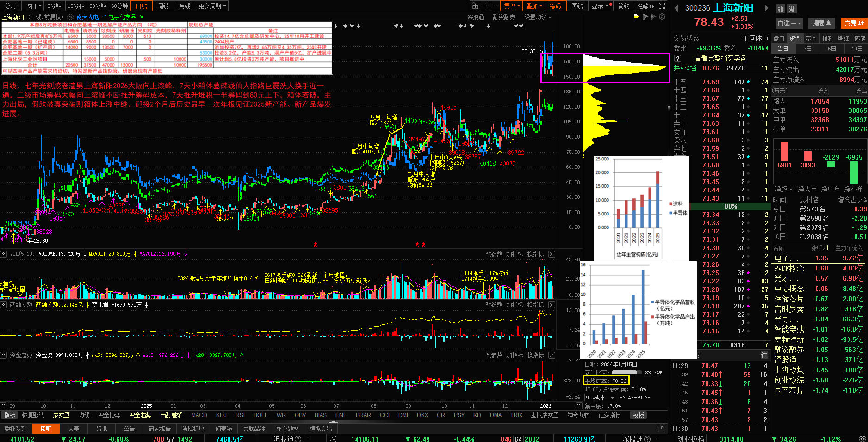Toggle the MACD indicator
This screenshot has width=868, height=442.
[199, 415]
